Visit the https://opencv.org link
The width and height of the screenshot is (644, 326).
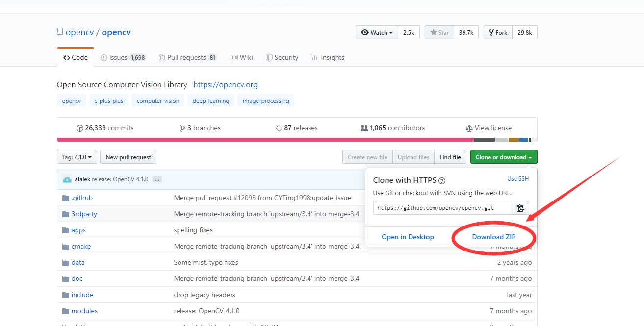pyautogui.click(x=226, y=84)
